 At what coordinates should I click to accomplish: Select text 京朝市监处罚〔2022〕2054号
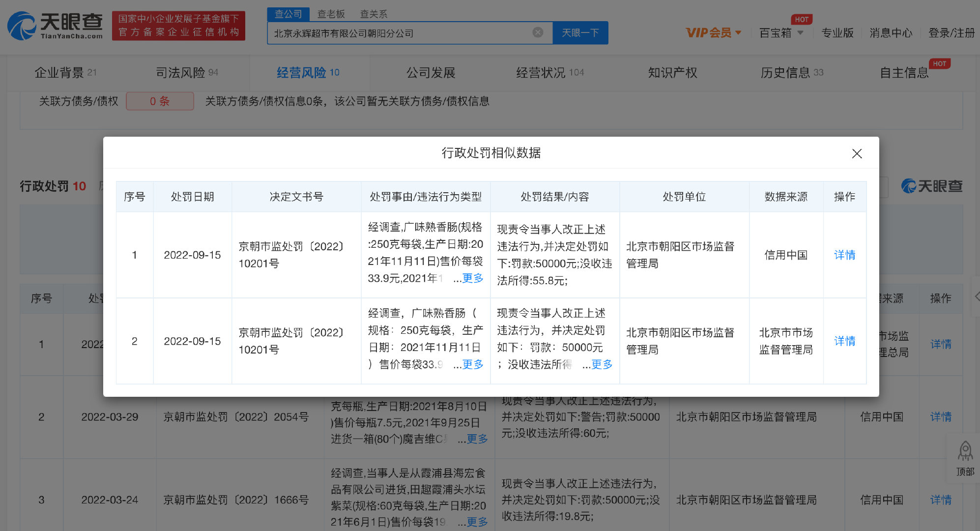click(236, 417)
